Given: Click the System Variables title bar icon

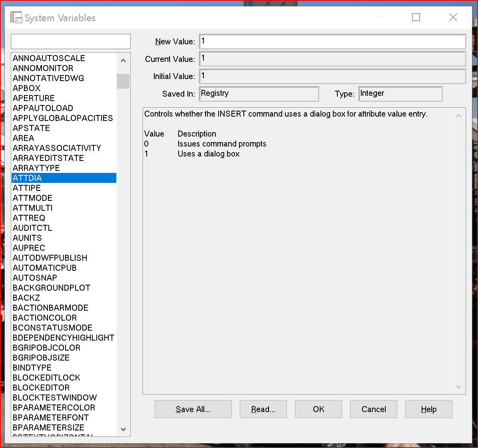Looking at the screenshot, I should click(x=16, y=17).
